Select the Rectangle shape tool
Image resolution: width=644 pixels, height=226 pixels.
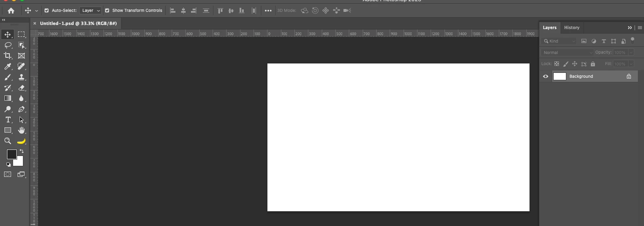point(8,130)
